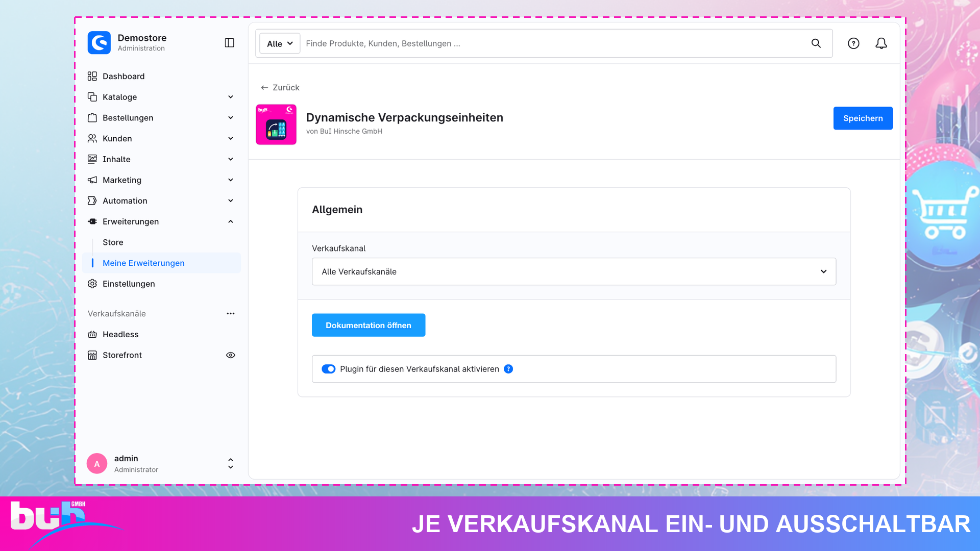Open the Alle search filter dropdown

coord(280,43)
